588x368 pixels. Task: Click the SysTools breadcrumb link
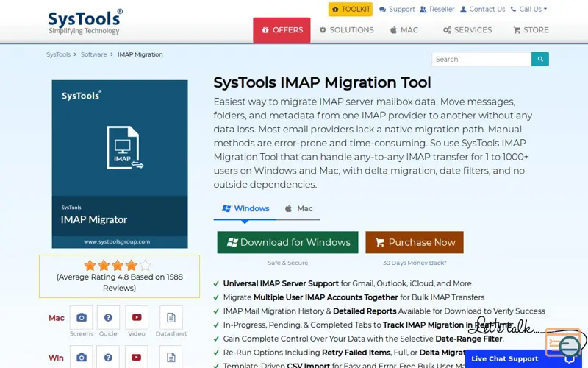point(58,54)
